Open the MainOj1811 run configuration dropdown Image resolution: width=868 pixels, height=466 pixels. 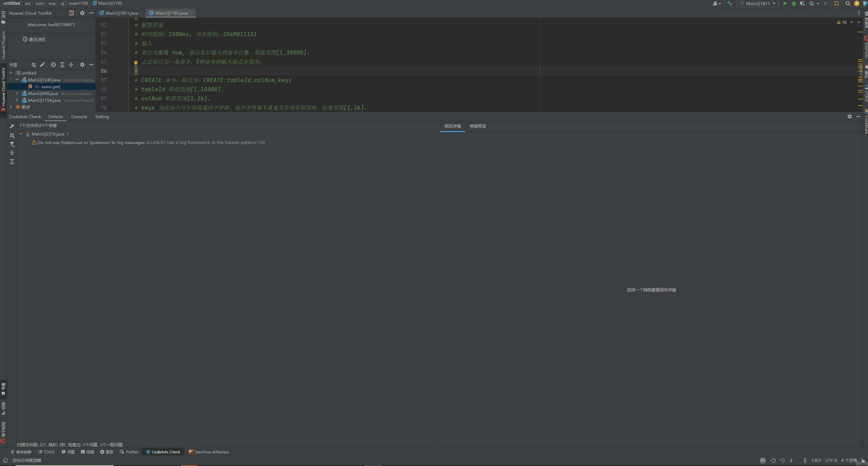click(774, 4)
